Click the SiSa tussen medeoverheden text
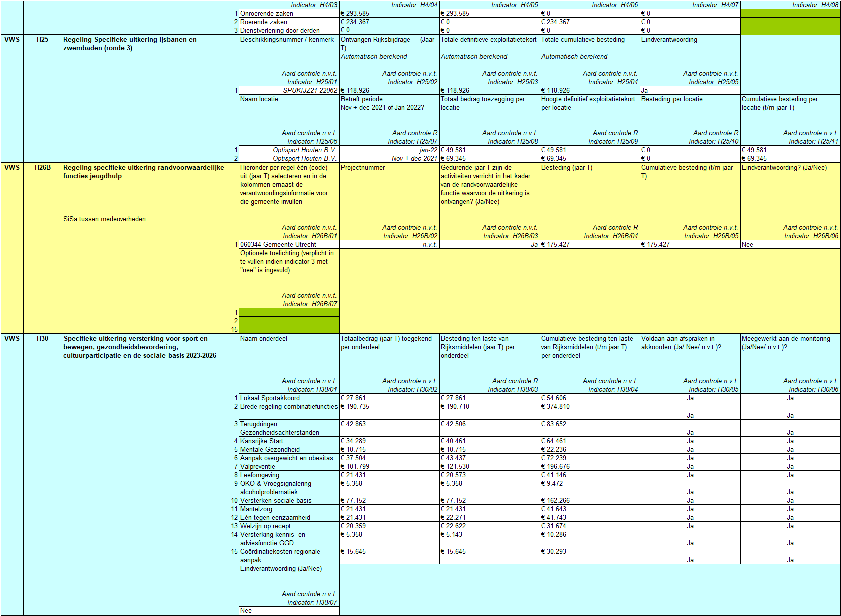The width and height of the screenshot is (841, 616). tap(105, 219)
